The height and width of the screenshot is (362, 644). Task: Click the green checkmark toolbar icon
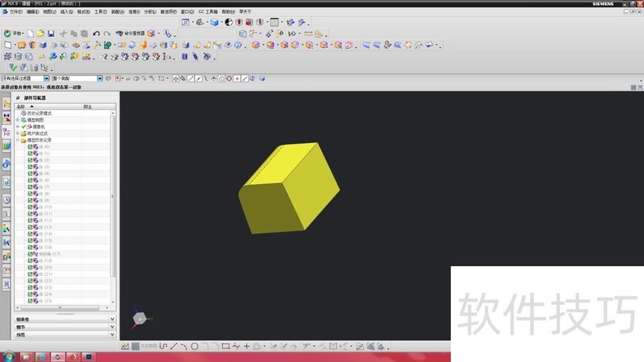tap(13, 68)
